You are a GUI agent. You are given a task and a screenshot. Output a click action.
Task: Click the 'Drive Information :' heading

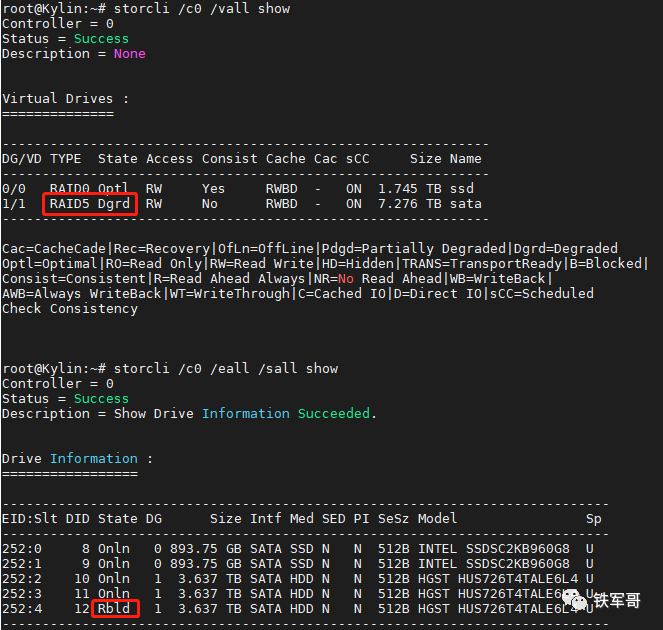coord(78,459)
